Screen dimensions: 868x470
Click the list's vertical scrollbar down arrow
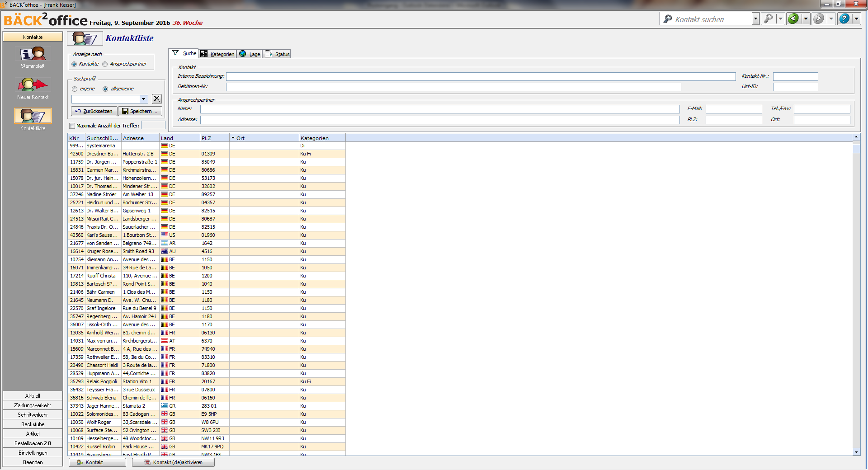point(856,452)
